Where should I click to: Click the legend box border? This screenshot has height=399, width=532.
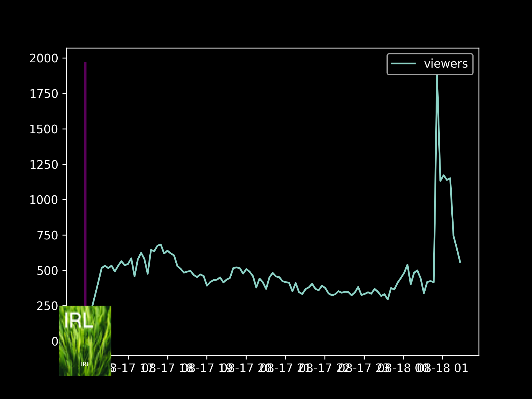(429, 54)
